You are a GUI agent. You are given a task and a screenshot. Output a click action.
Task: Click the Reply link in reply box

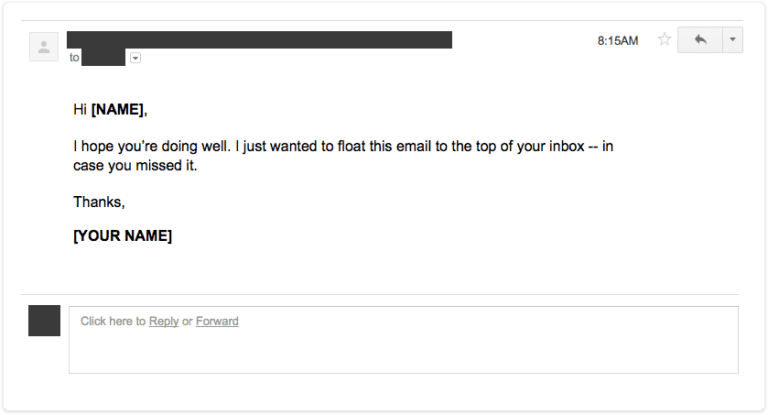coord(164,321)
